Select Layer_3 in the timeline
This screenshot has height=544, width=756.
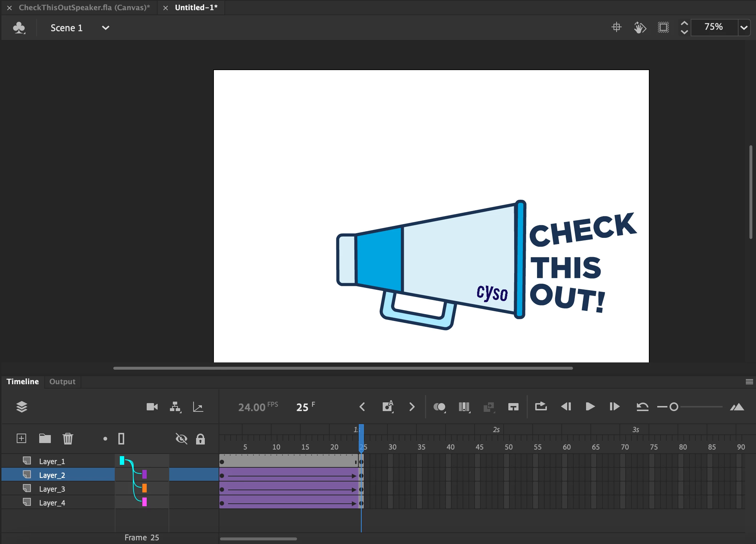point(52,489)
